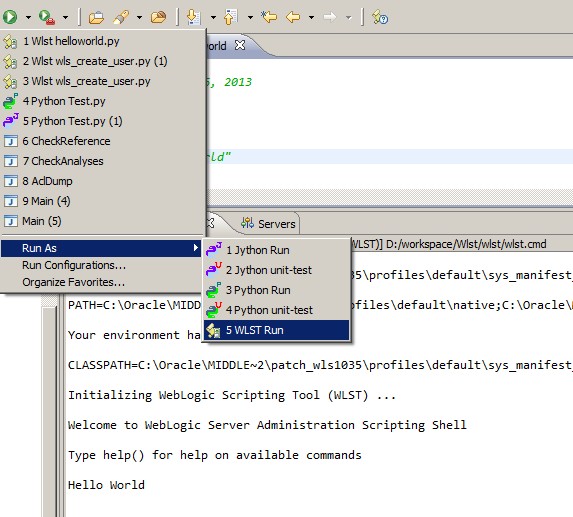This screenshot has height=517, width=573.
Task: Click the green Run toolbar button
Action: click(10, 17)
